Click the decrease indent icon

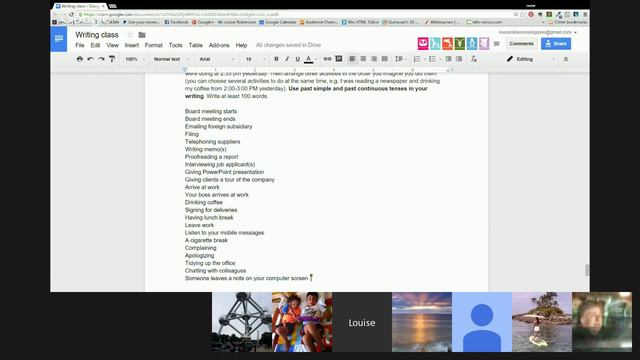pyautogui.click(x=448, y=59)
